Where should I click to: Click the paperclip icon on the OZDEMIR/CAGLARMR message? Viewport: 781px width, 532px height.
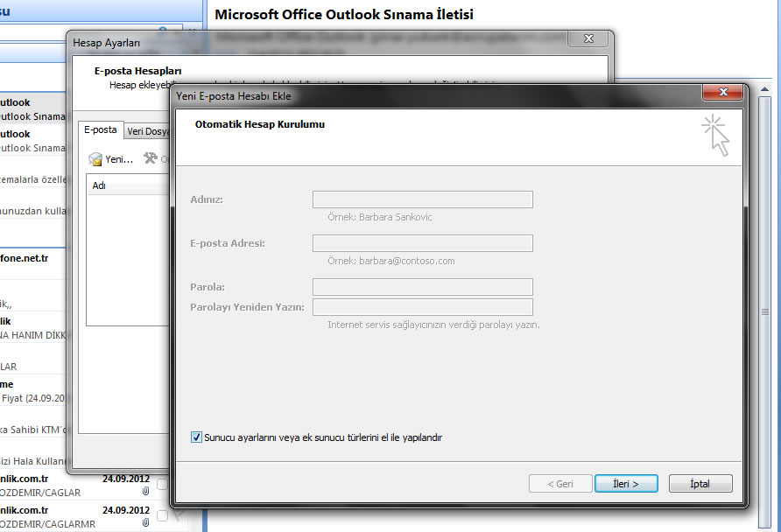pyautogui.click(x=145, y=522)
